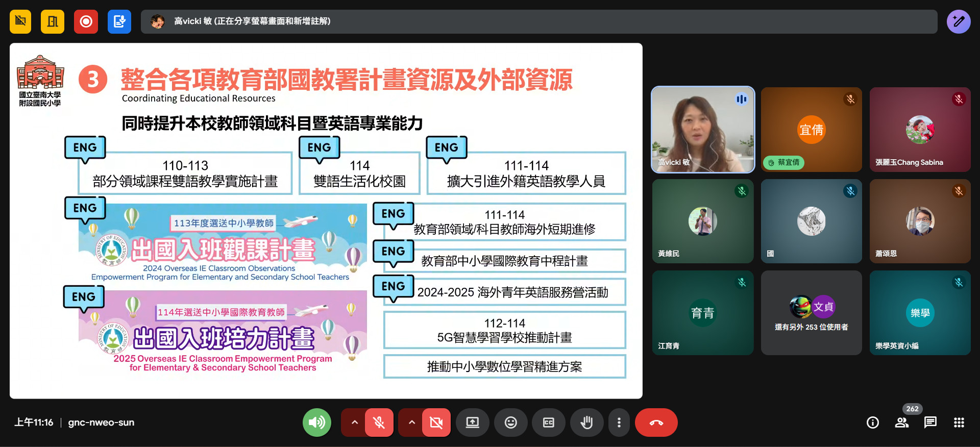Viewport: 980px width, 447px height.
Task: Show the participants list with 262 people
Action: click(x=901, y=423)
